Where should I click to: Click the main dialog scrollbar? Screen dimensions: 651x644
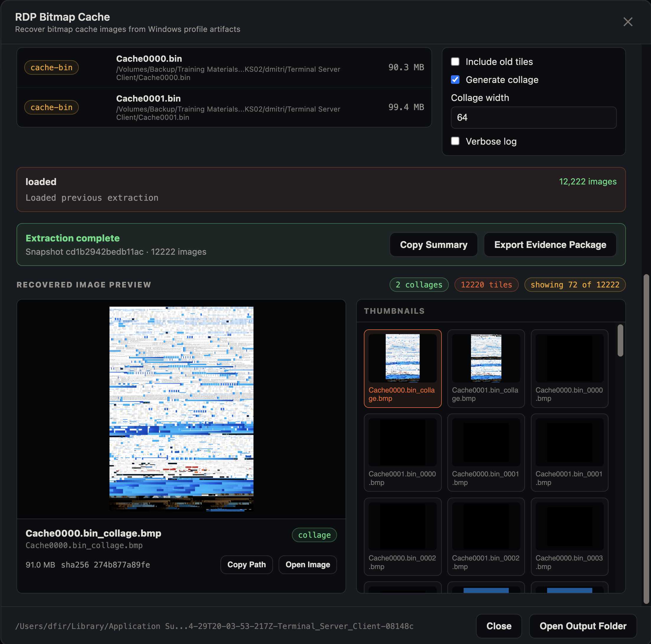[646, 439]
